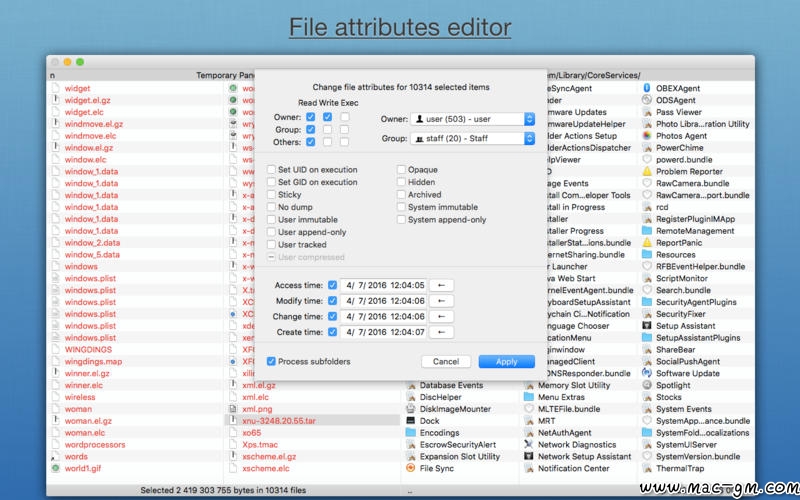Select the Photos Agent icon
Image resolution: width=800 pixels, height=500 pixels.
[647, 136]
